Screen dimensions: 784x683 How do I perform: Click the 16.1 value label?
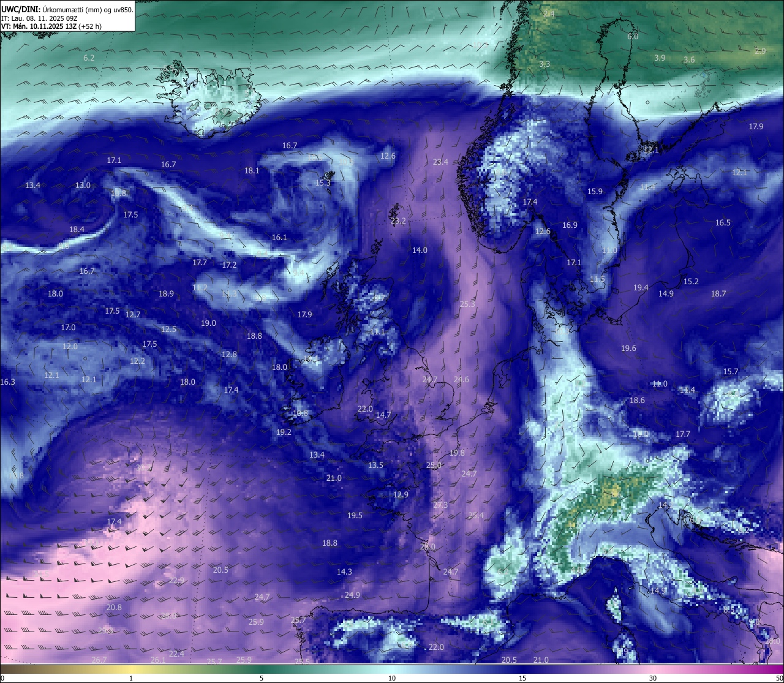(279, 237)
